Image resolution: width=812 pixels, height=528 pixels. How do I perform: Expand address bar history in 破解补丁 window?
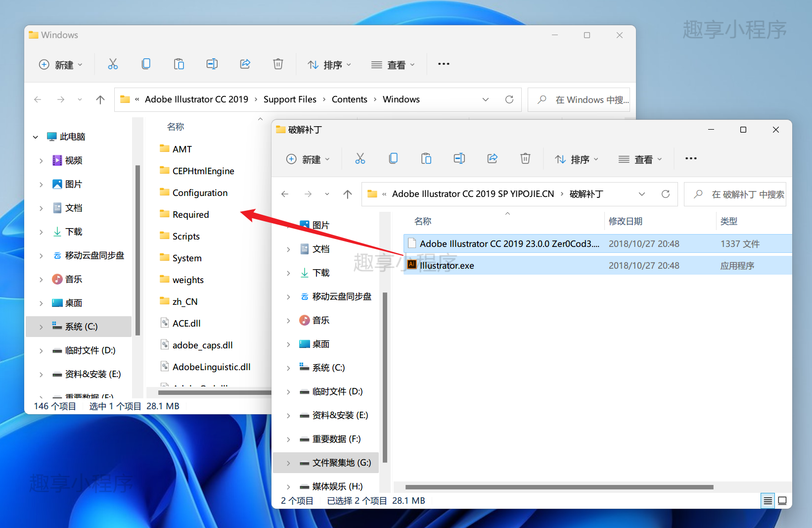tap(642, 194)
